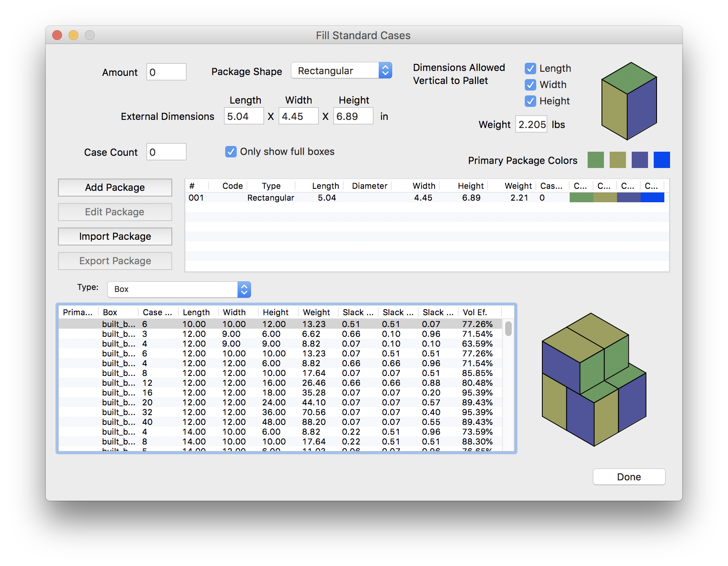Disable Only show full boxes option
Image resolution: width=728 pixels, height=566 pixels.
(x=231, y=152)
